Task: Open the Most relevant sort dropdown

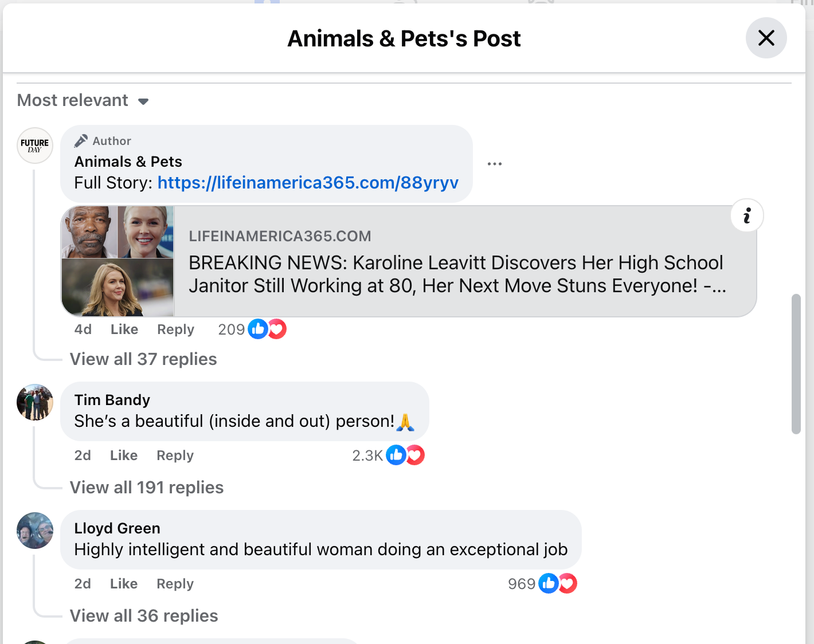Action: (x=83, y=101)
